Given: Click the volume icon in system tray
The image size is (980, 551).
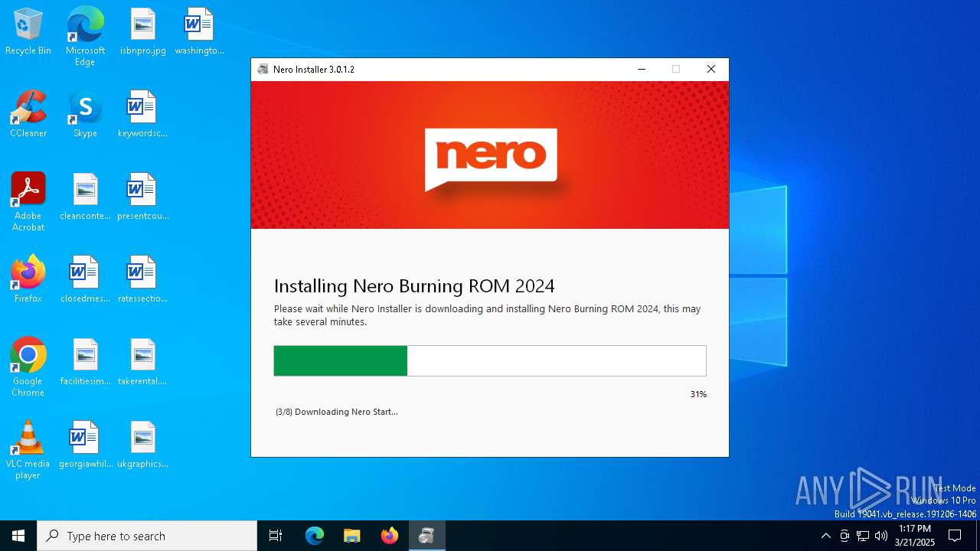Looking at the screenshot, I should click(x=881, y=536).
